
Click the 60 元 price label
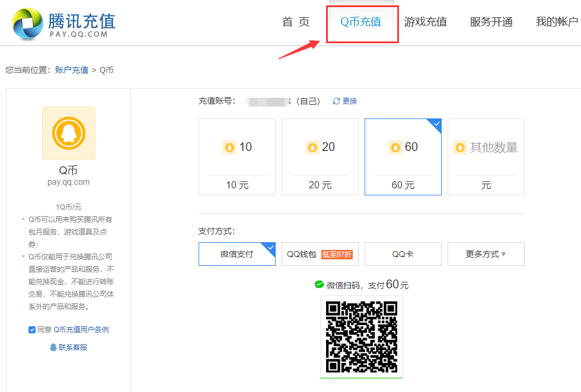[403, 185]
